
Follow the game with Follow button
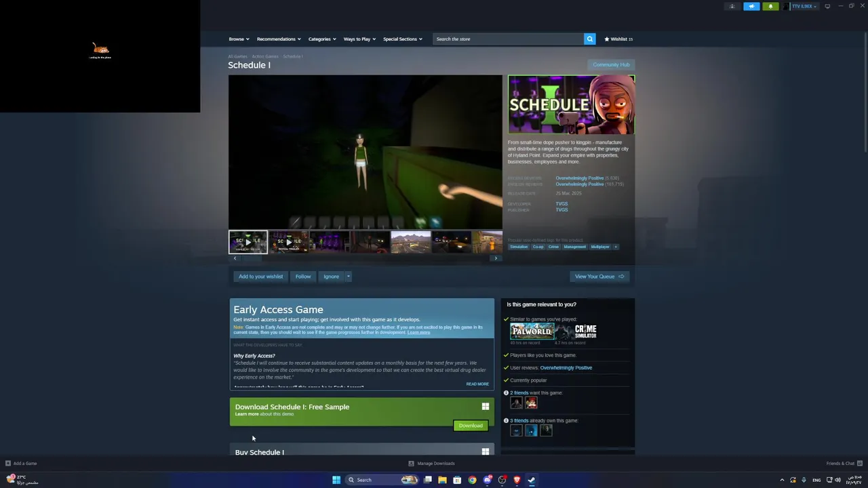303,277
